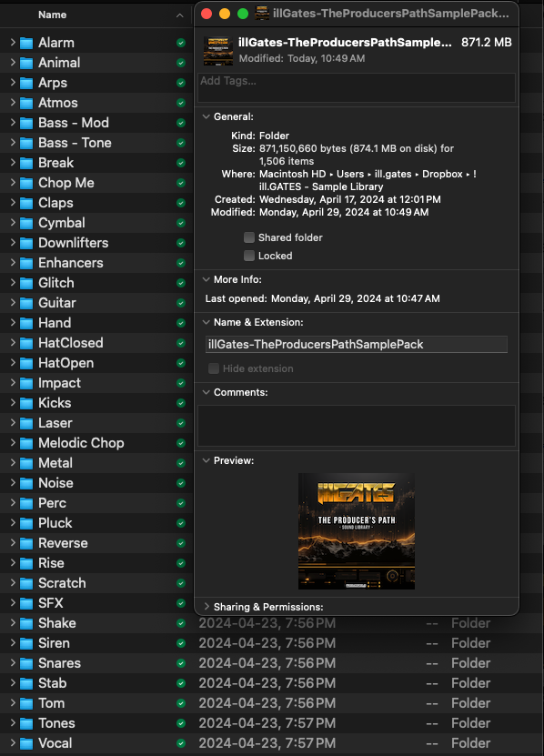The width and height of the screenshot is (544, 756).
Task: Expand the Downlifters folder
Action: 13,243
